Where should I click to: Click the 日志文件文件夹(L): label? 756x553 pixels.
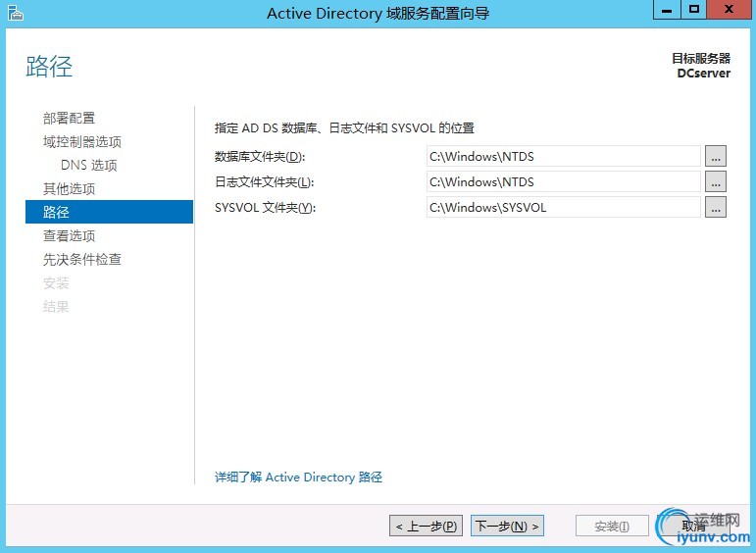click(264, 182)
